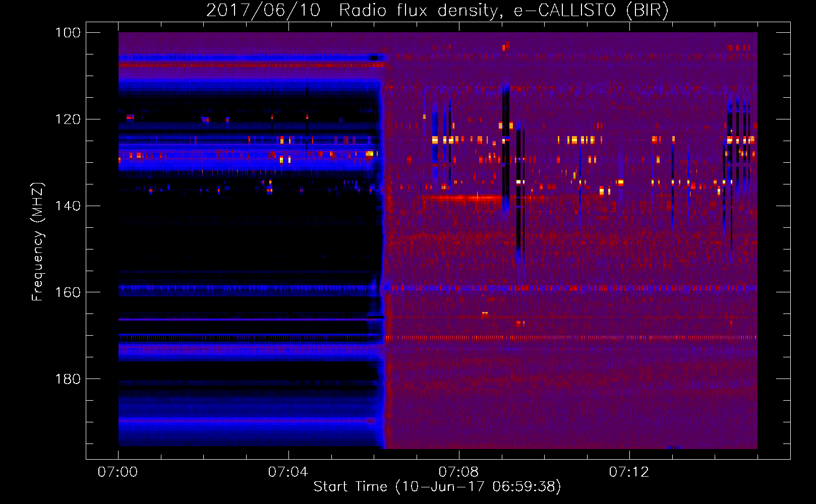The width and height of the screenshot is (816, 504).
Task: Click the 180 frequency tick label
Action: pyautogui.click(x=68, y=379)
